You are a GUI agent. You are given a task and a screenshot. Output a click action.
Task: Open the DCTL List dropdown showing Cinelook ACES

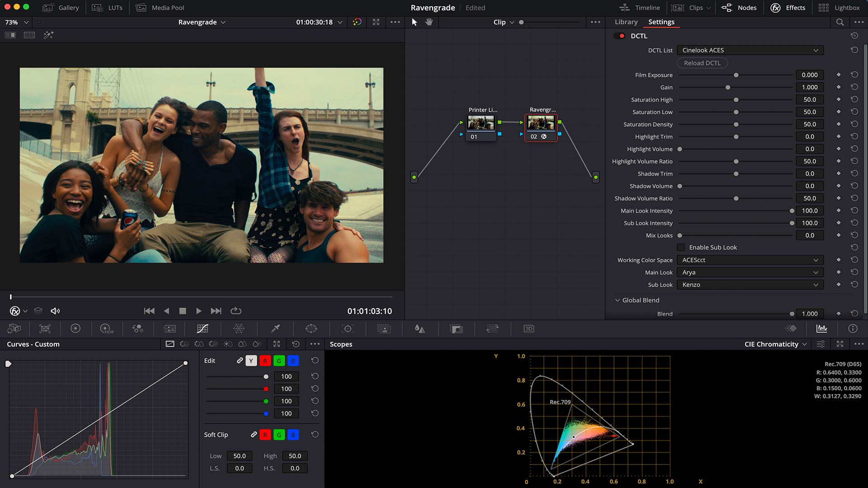(x=750, y=50)
